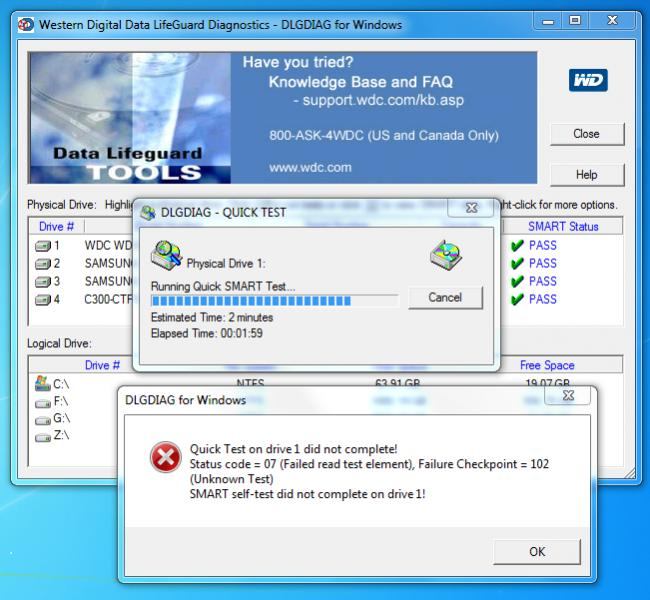
Task: Click 'Elapsed Time: 00:01:59' text
Action: tap(206, 333)
